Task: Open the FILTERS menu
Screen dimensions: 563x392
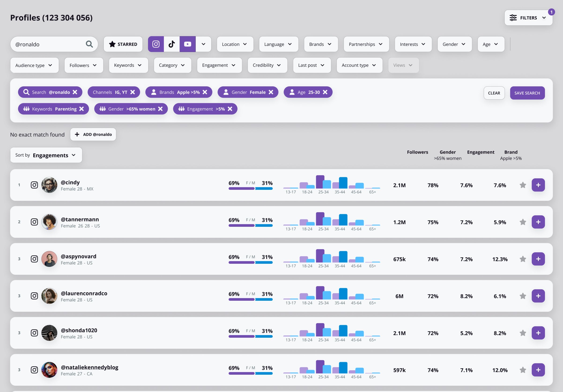Action: tap(528, 18)
